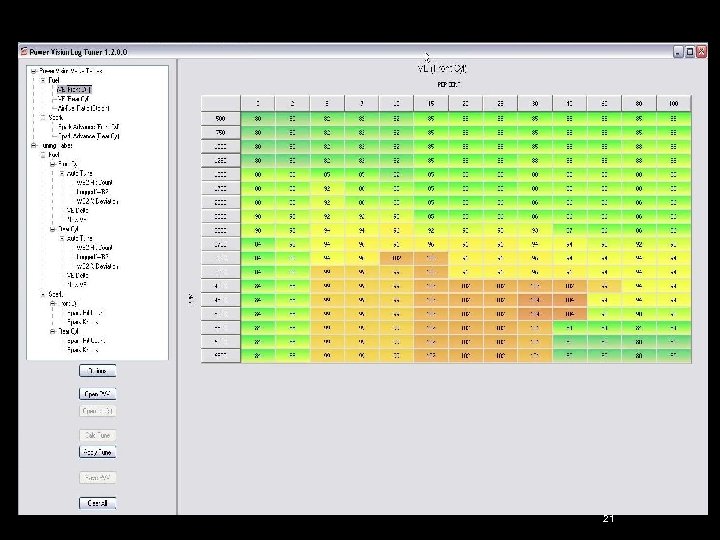The width and height of the screenshot is (720, 540).
Task: Minimize the Power Vision Log Tuner window
Action: (678, 52)
